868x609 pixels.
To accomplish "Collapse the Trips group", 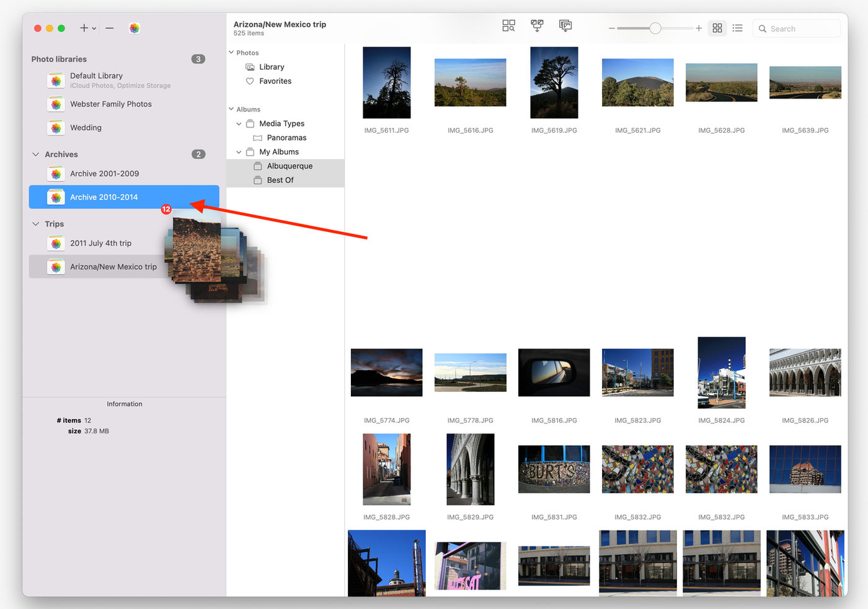I will 35,224.
